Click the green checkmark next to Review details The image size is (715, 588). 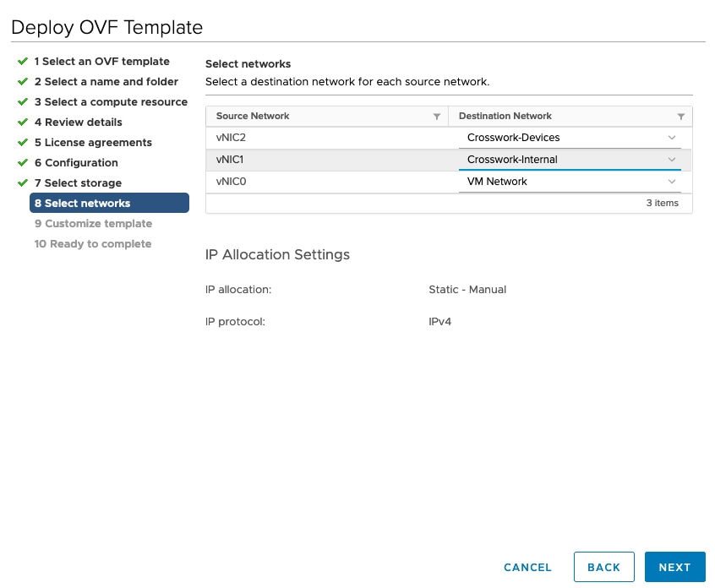23,122
